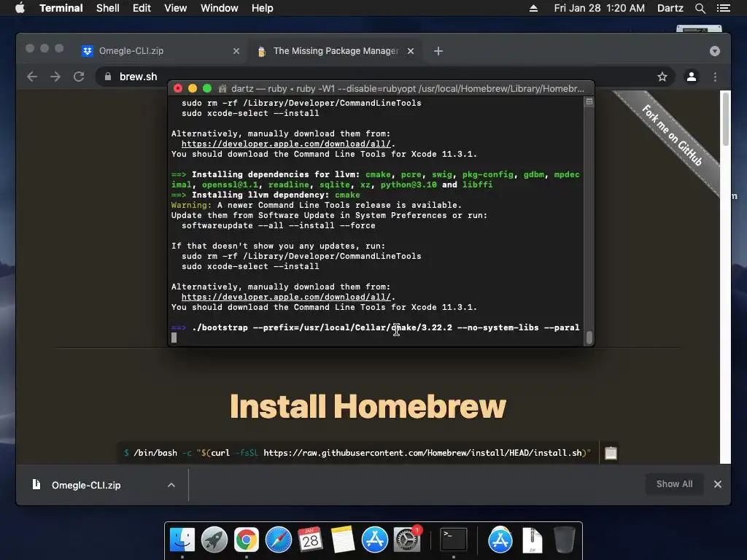
Task: Open Google Chrome from the Dock
Action: click(247, 540)
